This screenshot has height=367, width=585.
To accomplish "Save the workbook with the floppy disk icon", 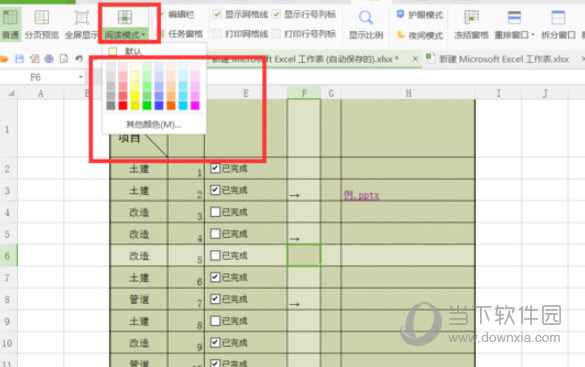I will tap(19, 59).
